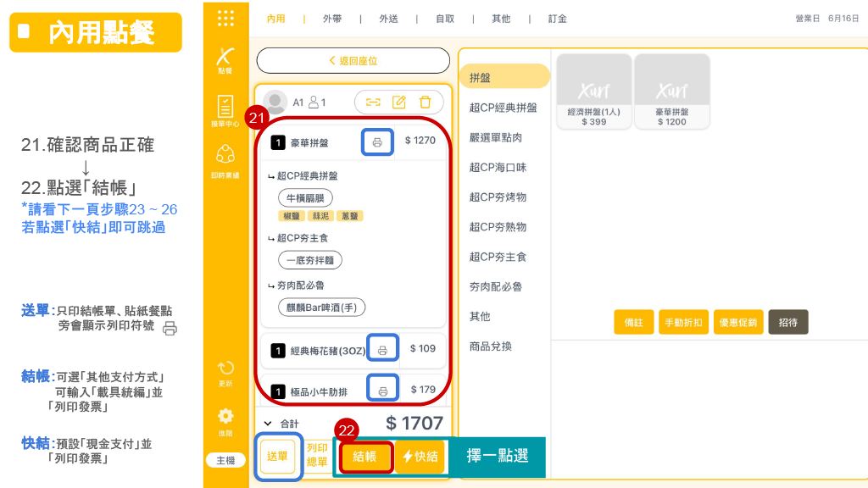The image size is (868, 488).
Task: Click printer icon beside 豪華拼盤
Action: coord(377,142)
